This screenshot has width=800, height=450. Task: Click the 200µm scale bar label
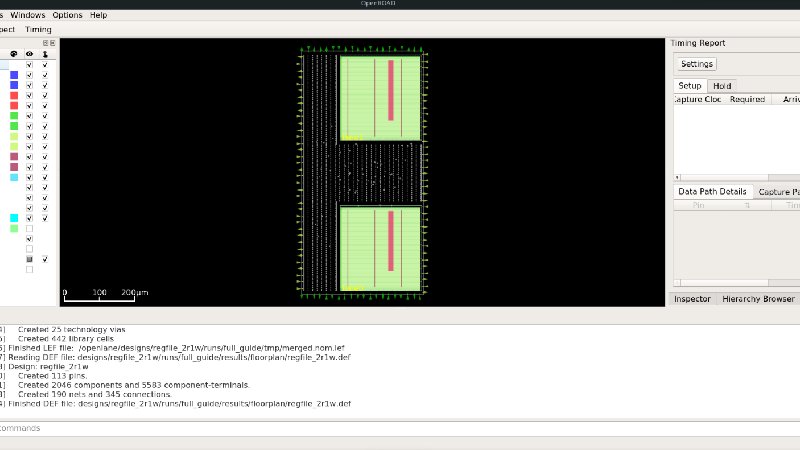[x=135, y=292]
